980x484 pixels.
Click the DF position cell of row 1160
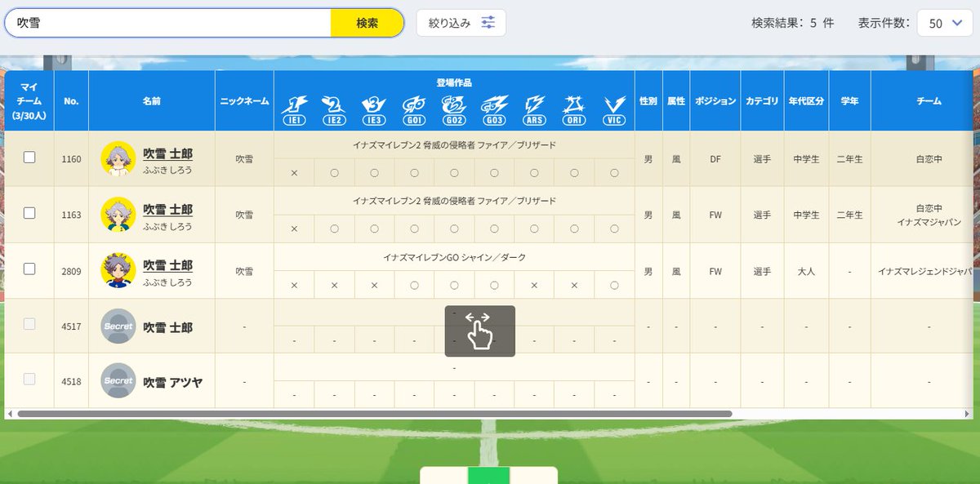(x=715, y=159)
